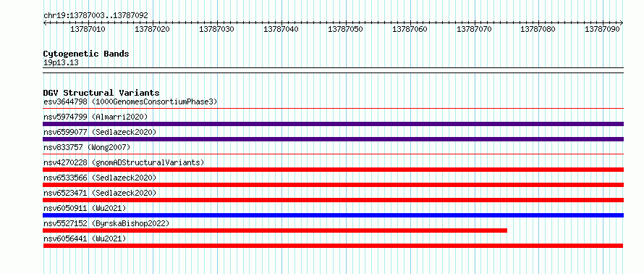Open variant nsv6523471 (Sedlazeck2020) label
Image resolution: width=644 pixels, height=274 pixels.
[x=100, y=193]
